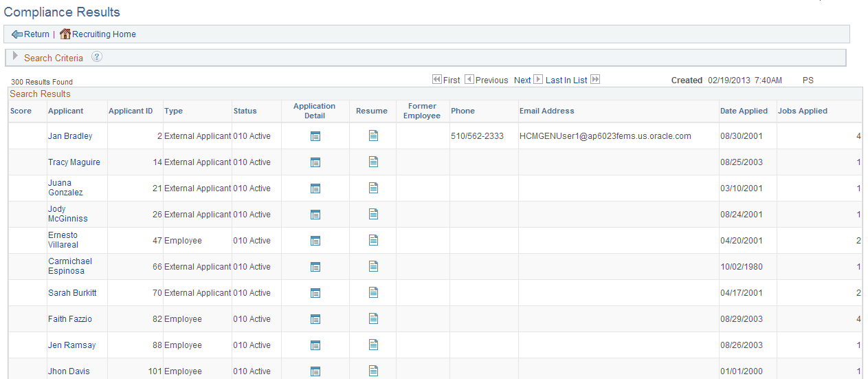Sort by Score column header
Screen dimensions: 868x379
[x=21, y=111]
